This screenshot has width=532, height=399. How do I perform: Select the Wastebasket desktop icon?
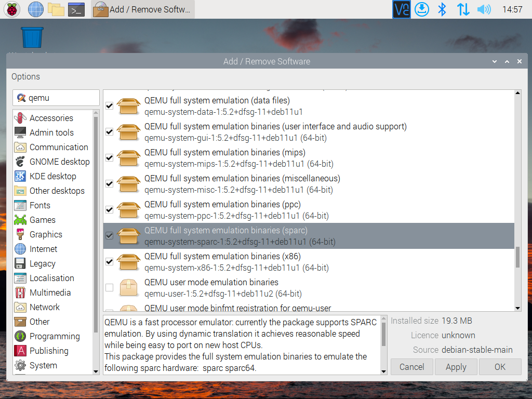[32, 37]
